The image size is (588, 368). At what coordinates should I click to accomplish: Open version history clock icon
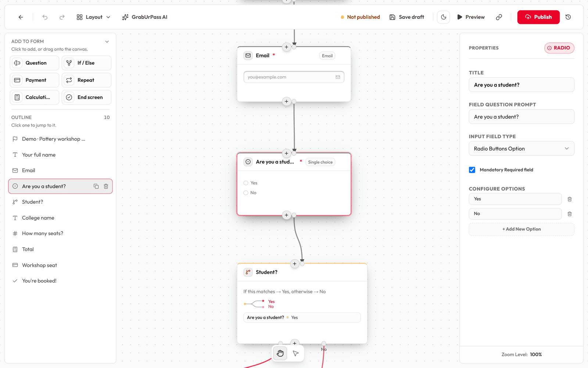(568, 17)
